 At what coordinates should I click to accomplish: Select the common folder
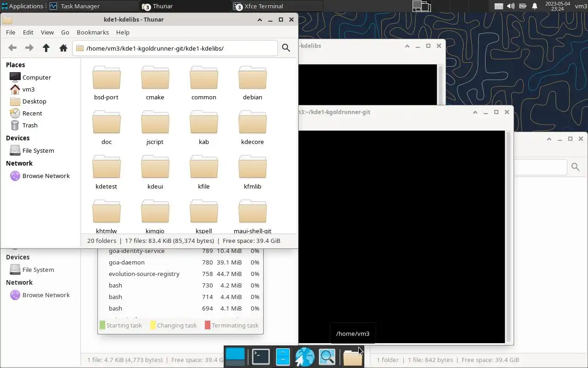click(x=204, y=83)
